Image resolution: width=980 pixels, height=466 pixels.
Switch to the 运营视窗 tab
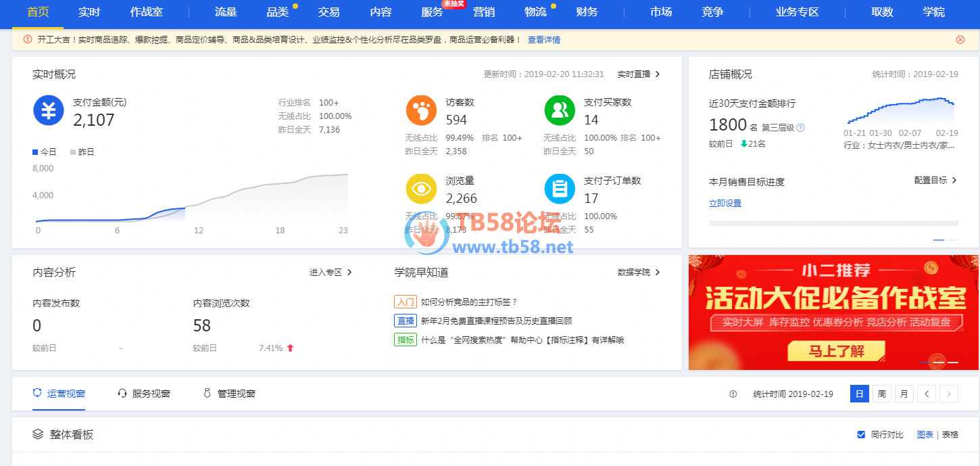pyautogui.click(x=59, y=394)
